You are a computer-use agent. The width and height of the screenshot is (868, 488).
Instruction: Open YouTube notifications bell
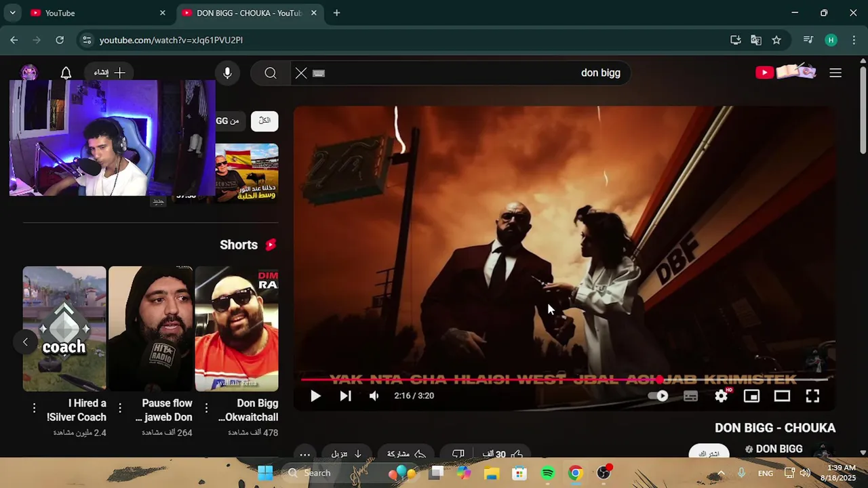tap(66, 73)
